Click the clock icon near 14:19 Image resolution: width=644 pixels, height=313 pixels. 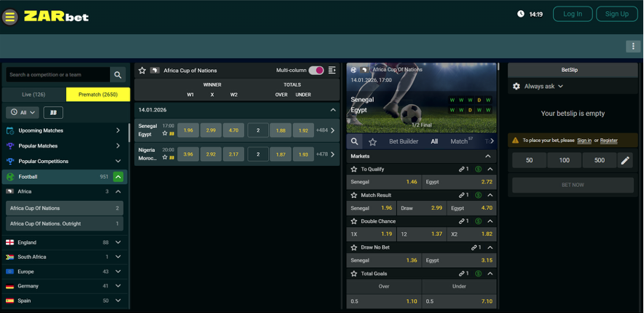point(521,14)
